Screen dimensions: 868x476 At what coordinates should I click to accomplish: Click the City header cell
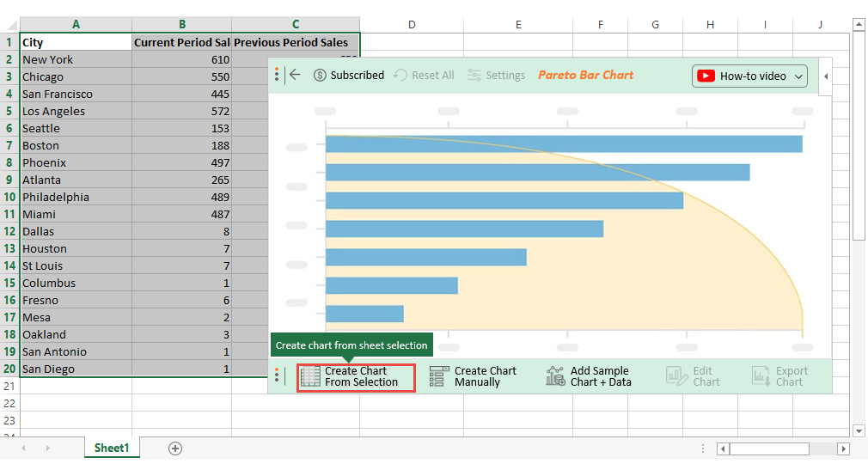(76, 43)
